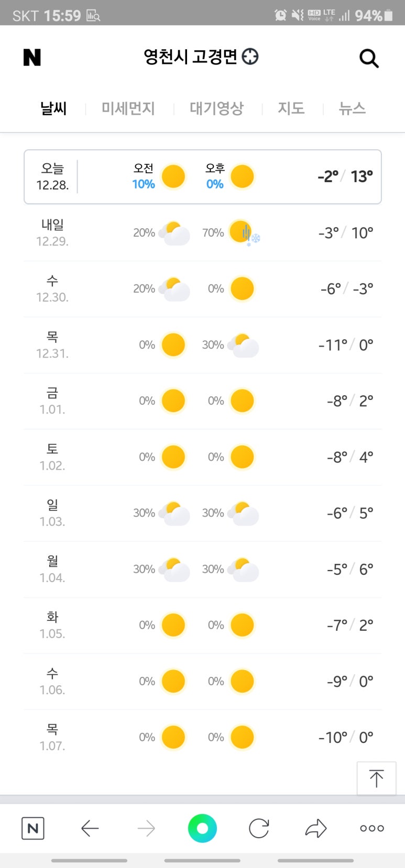Tap the green circle Naver home button
The height and width of the screenshot is (868, 405).
[202, 828]
